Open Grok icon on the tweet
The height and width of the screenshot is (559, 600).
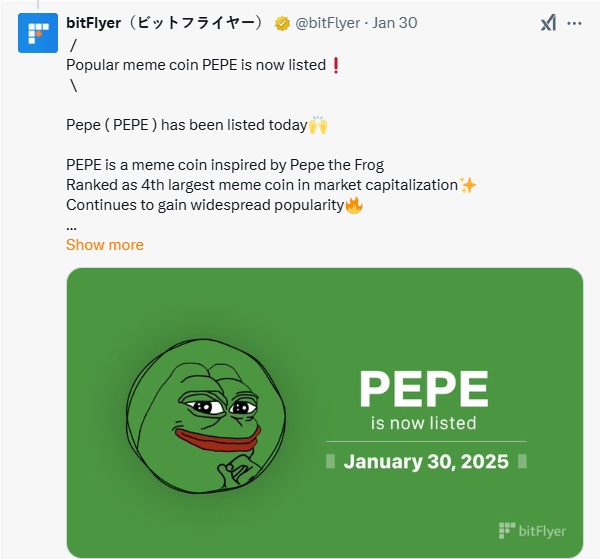click(x=548, y=24)
